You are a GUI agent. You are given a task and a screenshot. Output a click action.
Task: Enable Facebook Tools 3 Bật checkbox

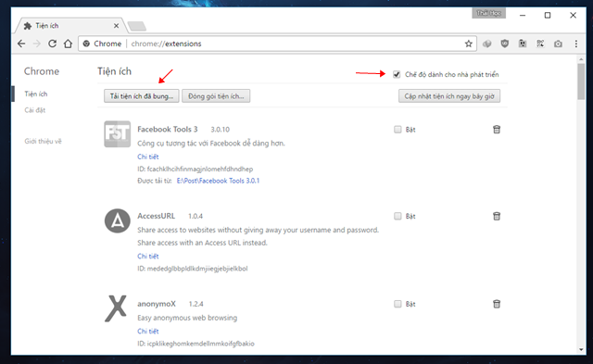397,130
